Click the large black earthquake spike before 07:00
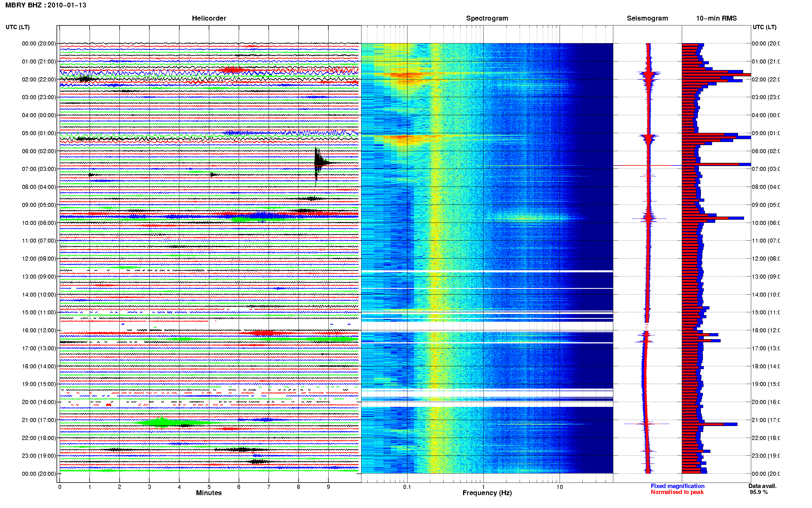812x508 pixels. (x=317, y=163)
